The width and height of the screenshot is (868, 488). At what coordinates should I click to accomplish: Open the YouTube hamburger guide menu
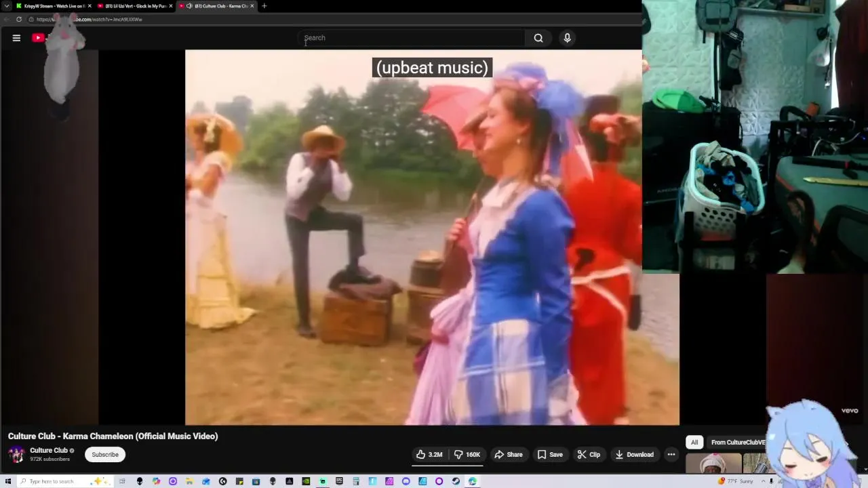coord(16,38)
